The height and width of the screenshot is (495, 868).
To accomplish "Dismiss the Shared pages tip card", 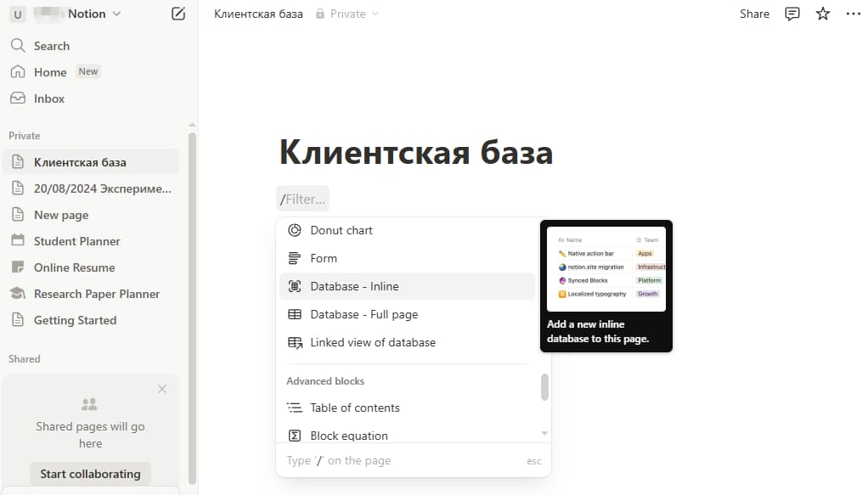I will point(162,389).
